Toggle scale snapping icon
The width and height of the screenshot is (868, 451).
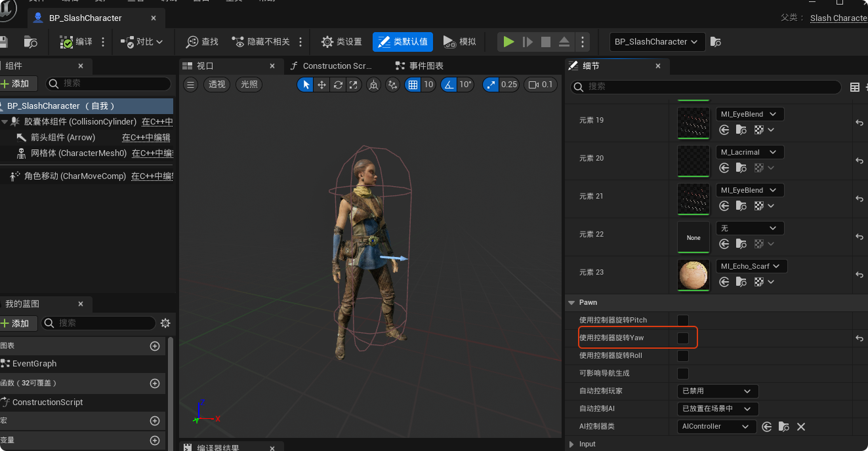[x=491, y=85]
